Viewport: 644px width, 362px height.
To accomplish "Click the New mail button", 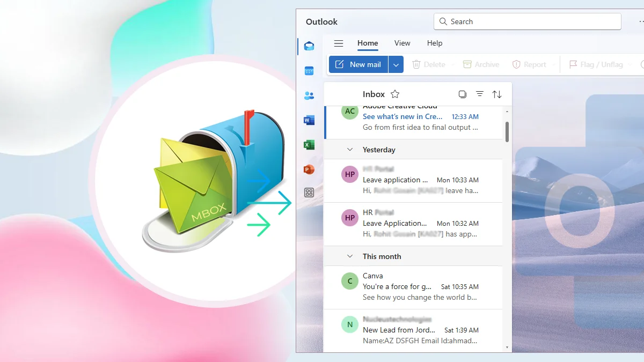I will point(358,64).
